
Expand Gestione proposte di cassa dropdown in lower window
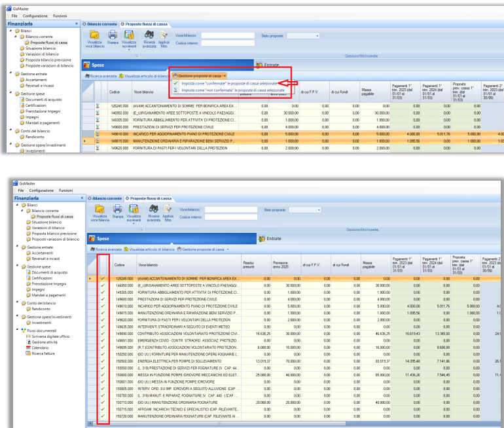coord(203,250)
